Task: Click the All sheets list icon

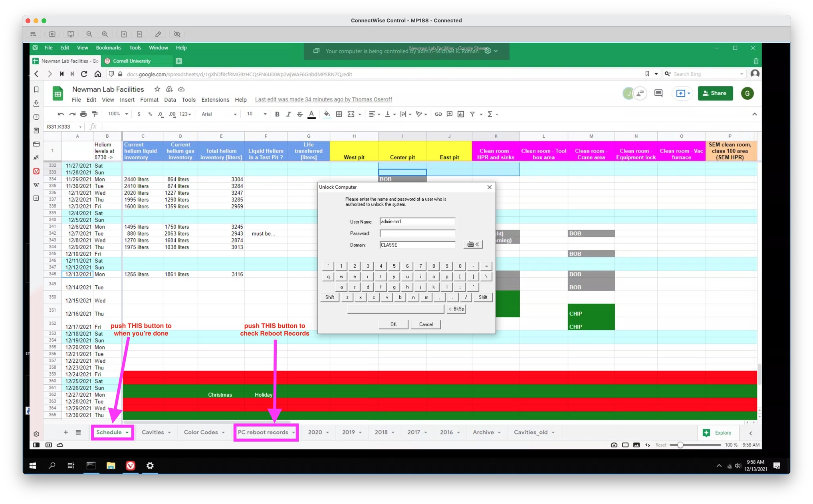Action: pos(78,433)
